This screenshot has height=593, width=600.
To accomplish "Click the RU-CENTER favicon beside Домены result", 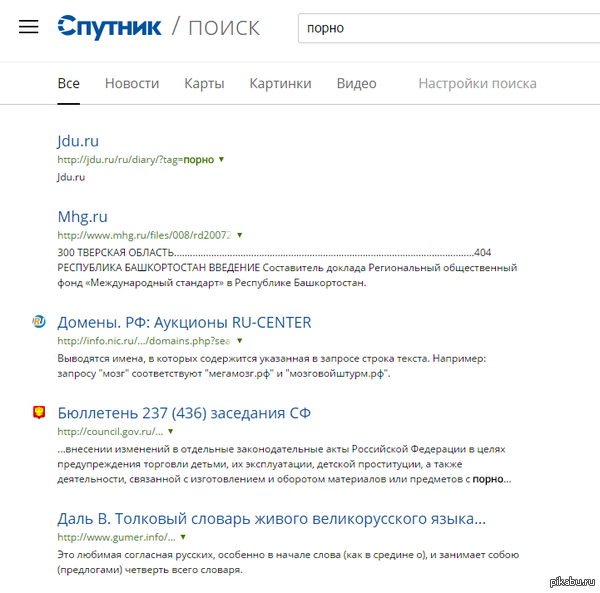I will (39, 322).
